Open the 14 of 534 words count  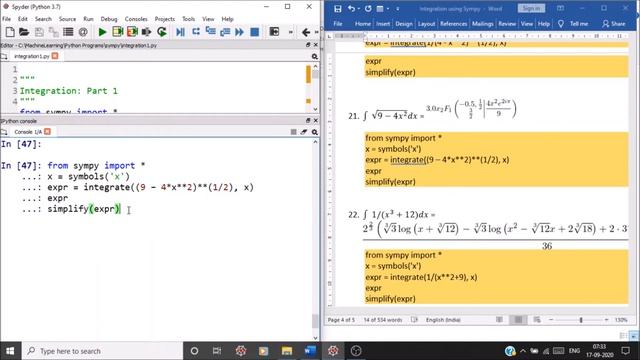(x=383, y=320)
